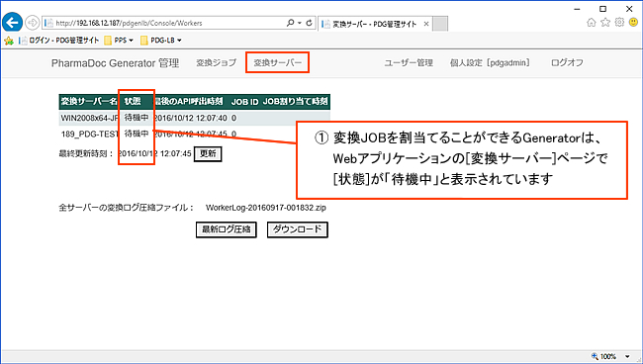Go back with the browser back arrow
The width and height of the screenshot is (643, 364).
(12, 23)
